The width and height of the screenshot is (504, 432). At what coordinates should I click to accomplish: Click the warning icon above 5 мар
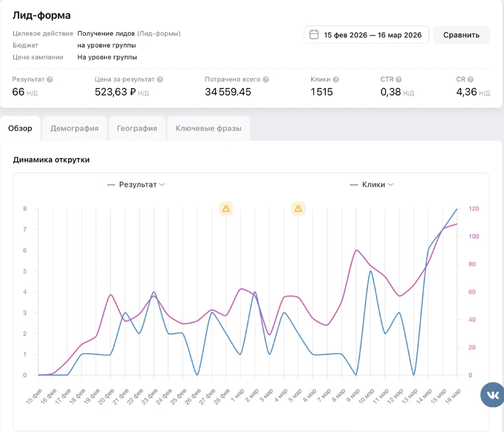point(298,209)
